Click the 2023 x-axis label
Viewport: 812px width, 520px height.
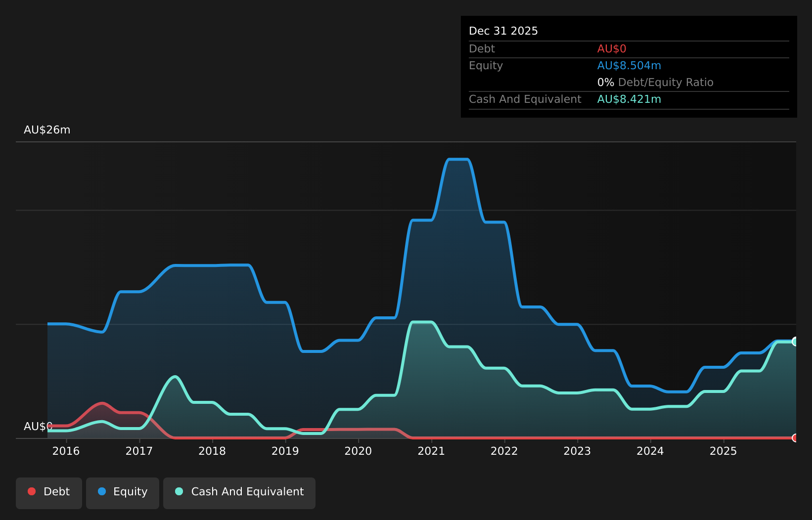point(577,451)
